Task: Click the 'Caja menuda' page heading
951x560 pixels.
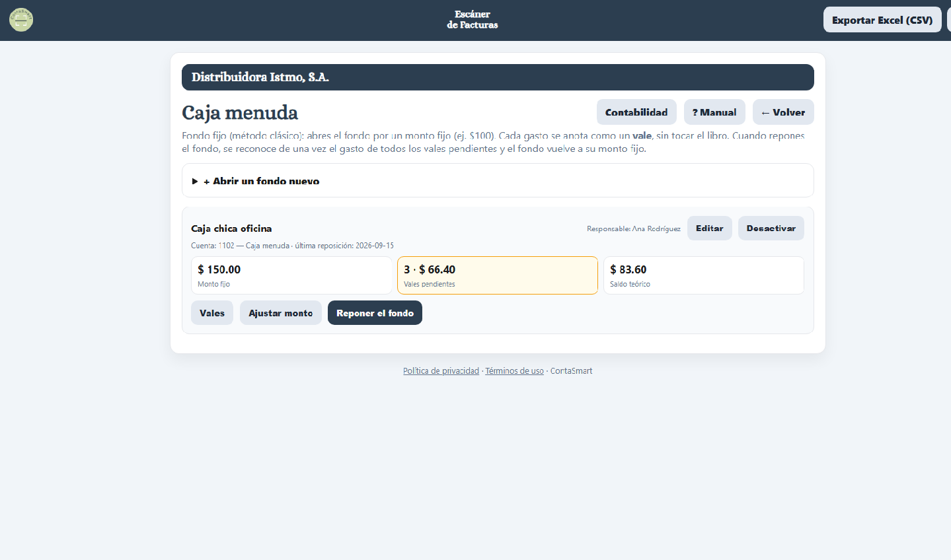Action: pyautogui.click(x=240, y=112)
